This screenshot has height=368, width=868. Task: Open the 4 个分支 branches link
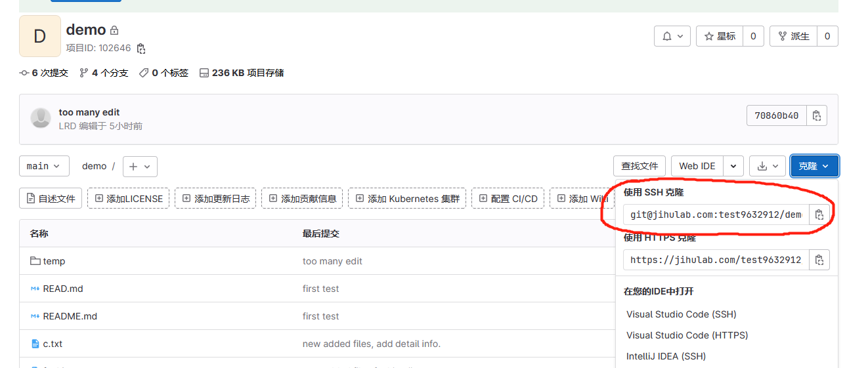(x=104, y=73)
